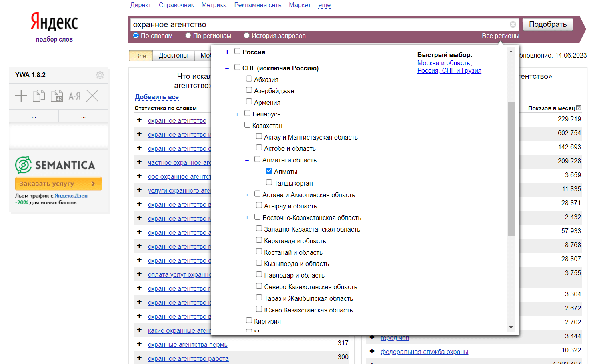Expand the Беларусь region node
The width and height of the screenshot is (599, 364).
[237, 114]
